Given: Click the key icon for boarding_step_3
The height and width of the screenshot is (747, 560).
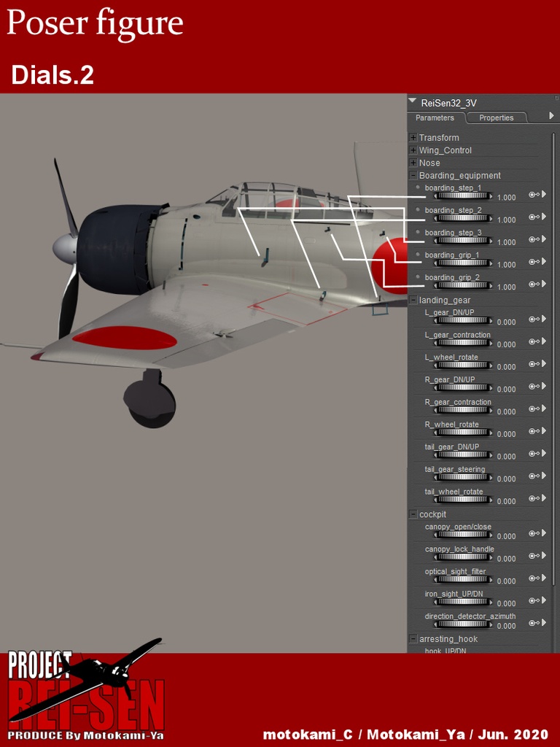Looking at the screenshot, I should pyautogui.click(x=534, y=239).
